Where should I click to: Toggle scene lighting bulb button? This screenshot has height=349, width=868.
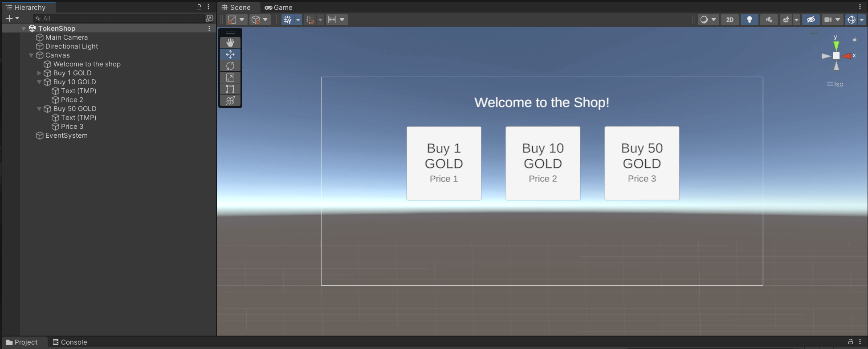pyautogui.click(x=750, y=20)
